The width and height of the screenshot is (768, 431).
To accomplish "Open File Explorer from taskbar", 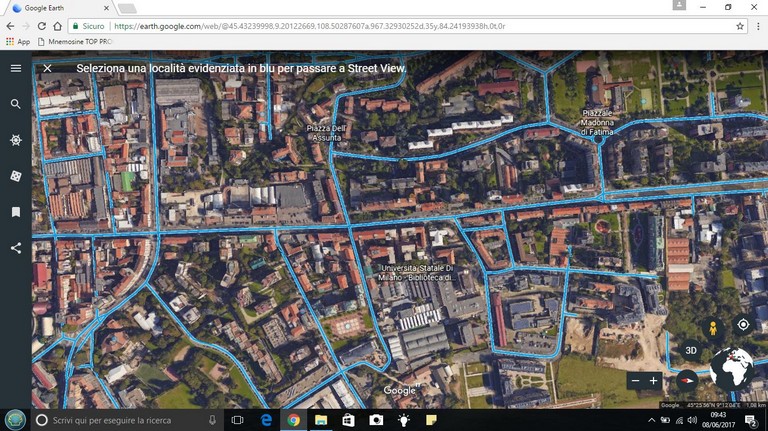I will coord(321,420).
